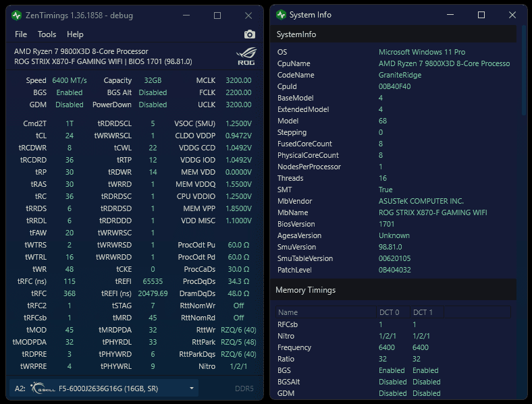Click the Ratio row in Memory Timings table

pos(393,359)
